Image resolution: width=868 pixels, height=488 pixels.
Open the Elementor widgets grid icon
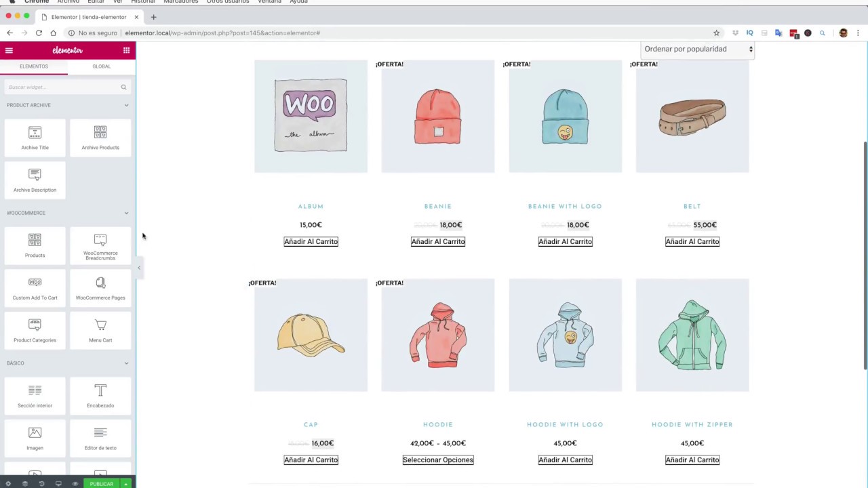(126, 50)
